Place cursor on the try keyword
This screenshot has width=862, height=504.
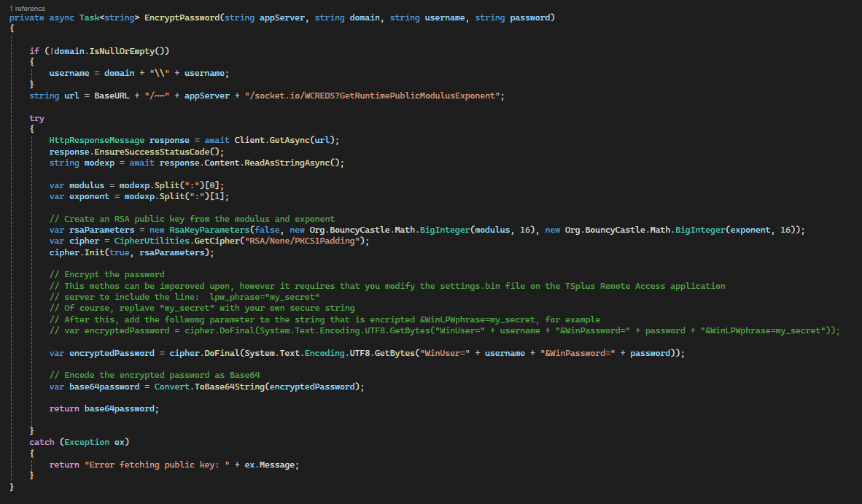(36, 118)
